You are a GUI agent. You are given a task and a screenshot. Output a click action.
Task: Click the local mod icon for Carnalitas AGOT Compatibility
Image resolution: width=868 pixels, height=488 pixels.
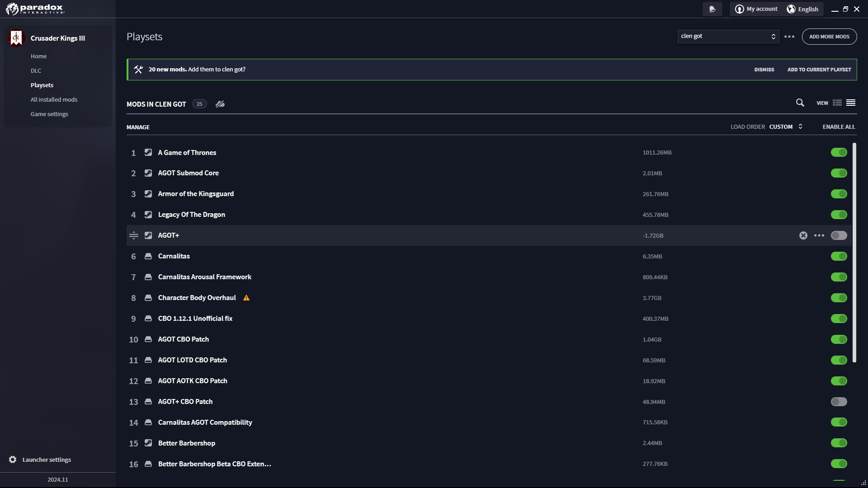pyautogui.click(x=148, y=422)
